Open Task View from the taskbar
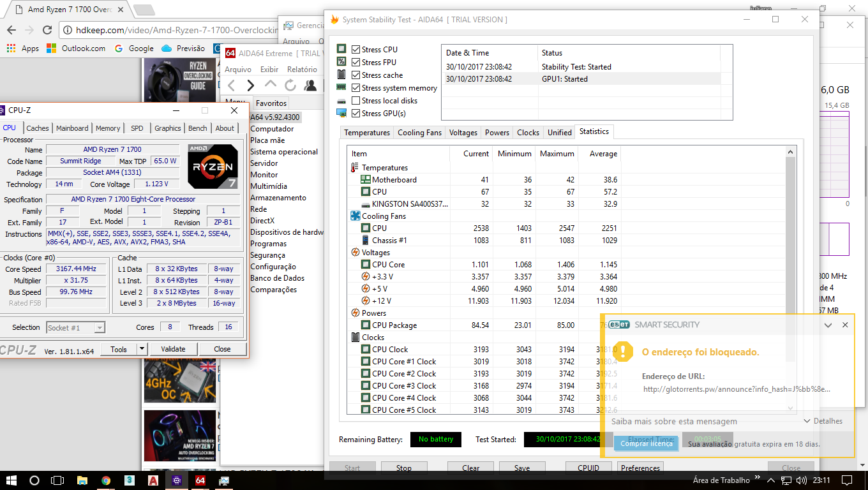Screen dimensions: 868x490 [x=57, y=480]
